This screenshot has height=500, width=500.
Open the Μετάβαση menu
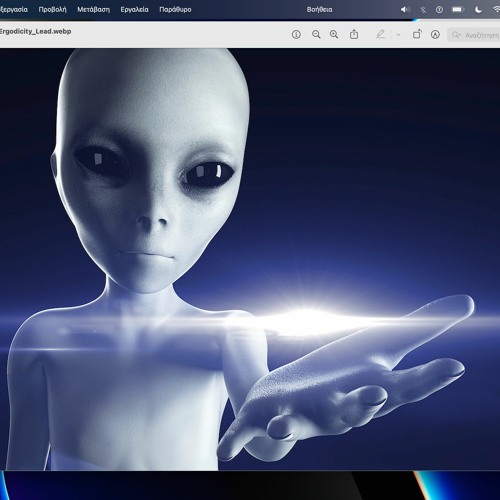[93, 9]
